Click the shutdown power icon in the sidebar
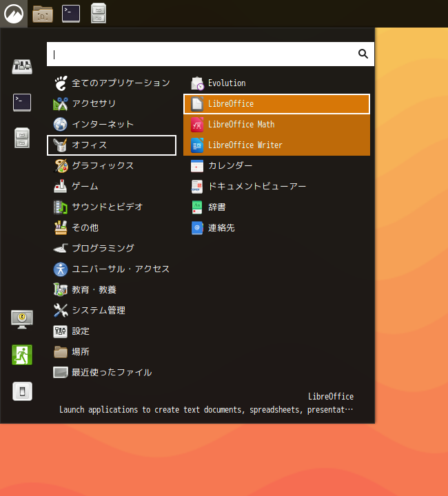 tap(22, 391)
